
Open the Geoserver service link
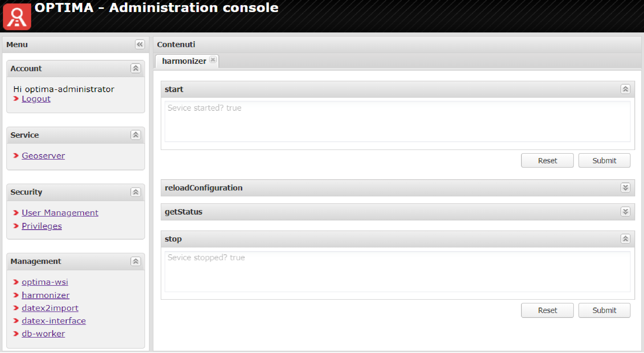[43, 156]
